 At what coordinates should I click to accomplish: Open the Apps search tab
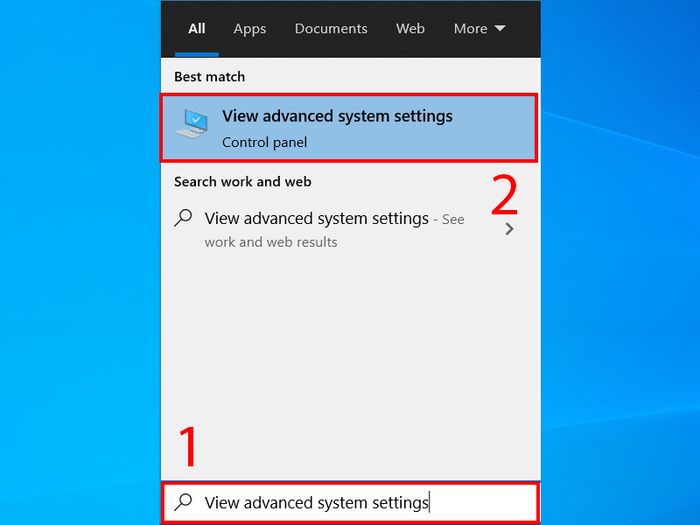(x=250, y=29)
